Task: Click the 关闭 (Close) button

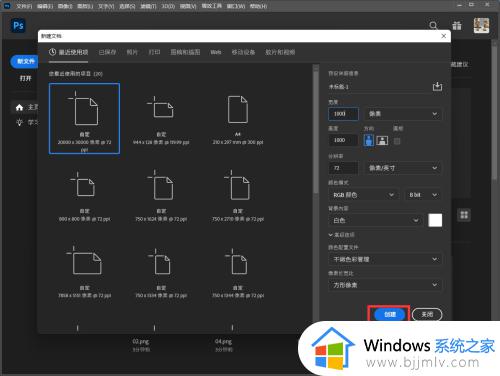Action: 427,314
